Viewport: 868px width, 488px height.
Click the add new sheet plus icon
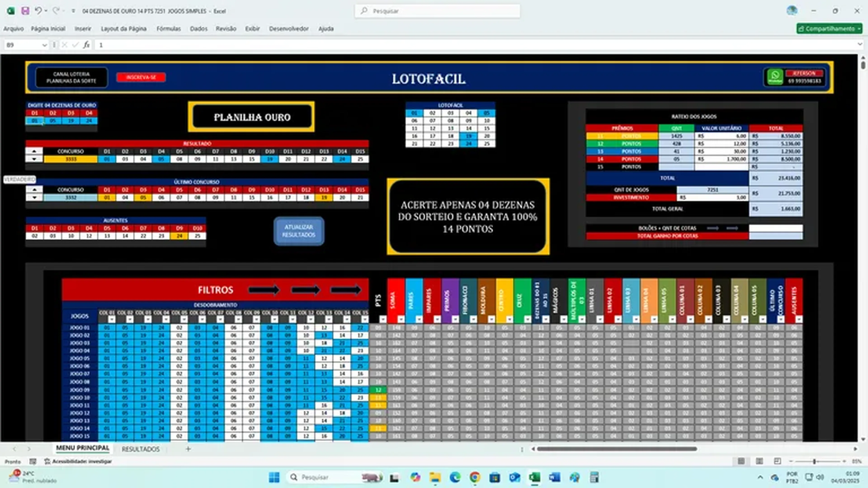(x=188, y=449)
